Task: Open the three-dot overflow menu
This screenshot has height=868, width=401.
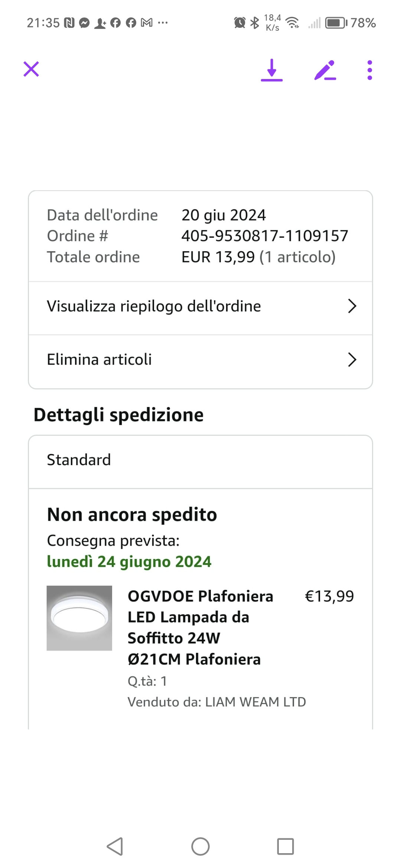Action: coord(369,70)
